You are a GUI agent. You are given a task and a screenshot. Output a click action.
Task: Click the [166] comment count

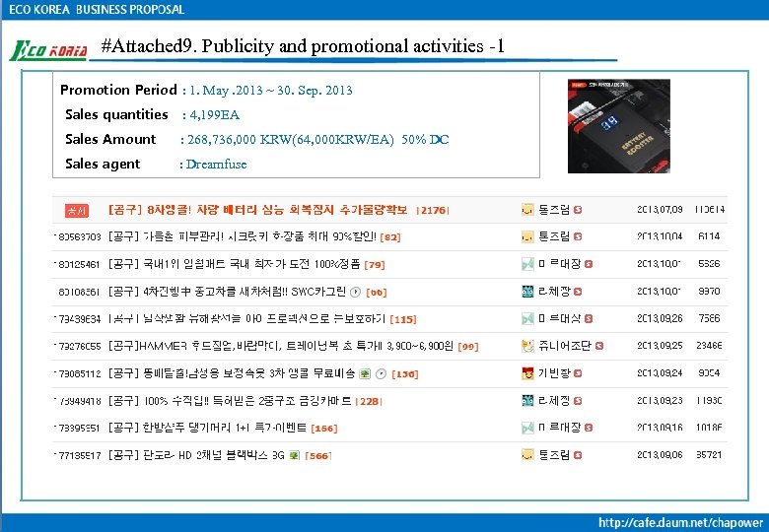[324, 429]
